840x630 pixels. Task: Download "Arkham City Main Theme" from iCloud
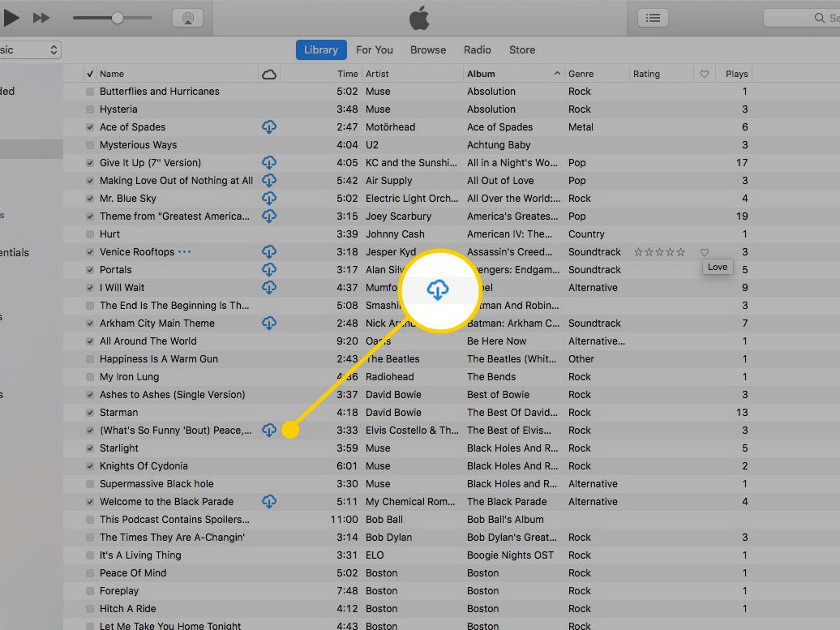tap(269, 323)
